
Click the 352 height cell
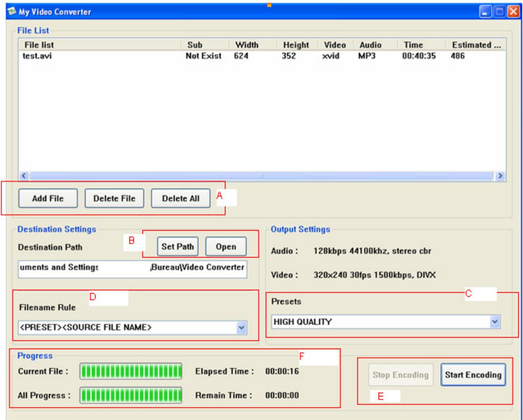pyautogui.click(x=289, y=56)
